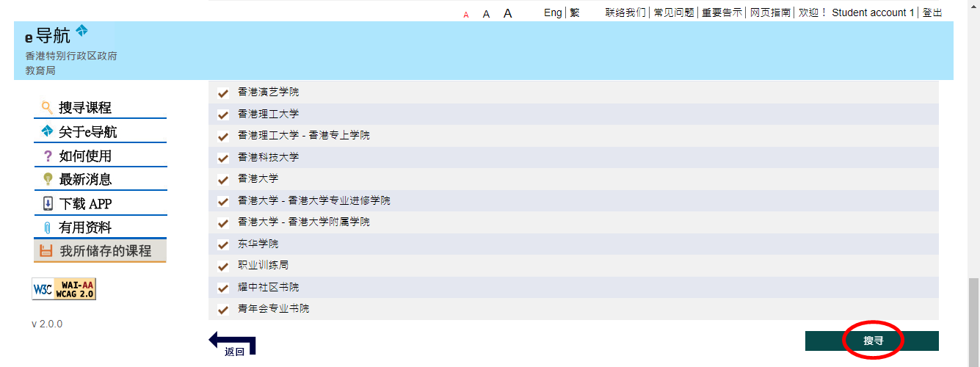This screenshot has height=367, width=980.
Task: Click the magnifier icon beside 搜寻课程
Action: [47, 107]
